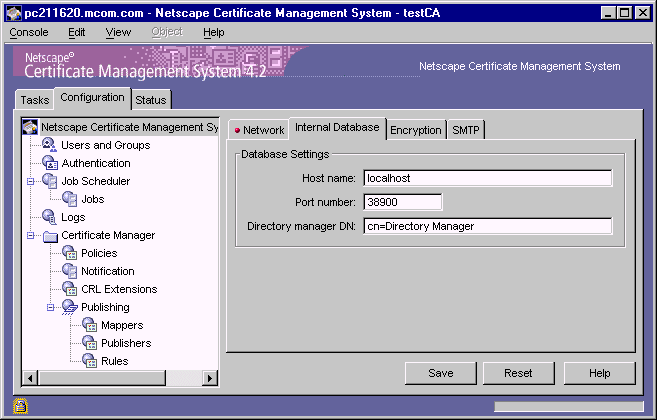Collapse the Publishing tree node

tap(51, 308)
